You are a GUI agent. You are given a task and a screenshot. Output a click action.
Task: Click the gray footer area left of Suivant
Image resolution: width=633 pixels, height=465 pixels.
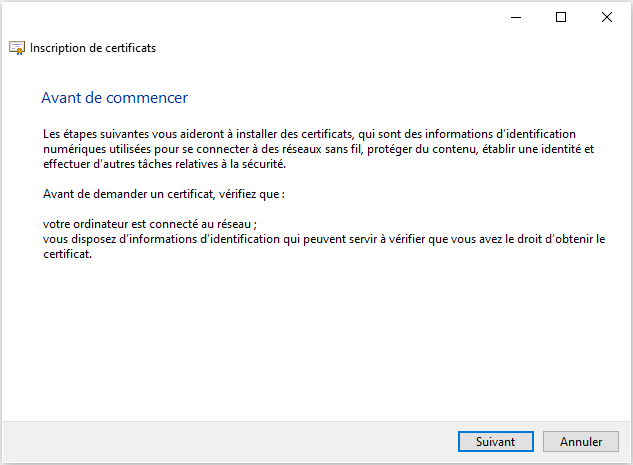[x=230, y=441]
